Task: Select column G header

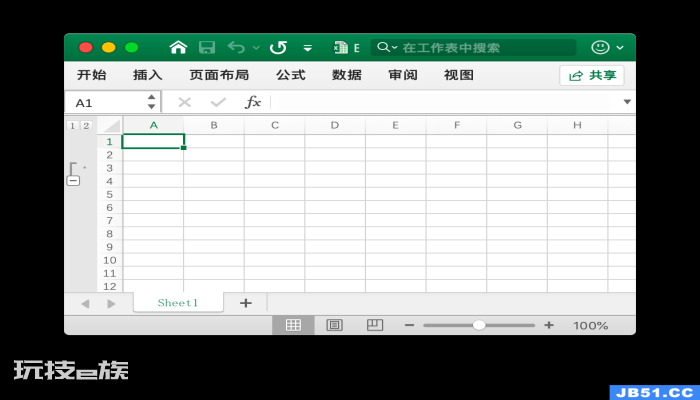Action: (x=517, y=125)
